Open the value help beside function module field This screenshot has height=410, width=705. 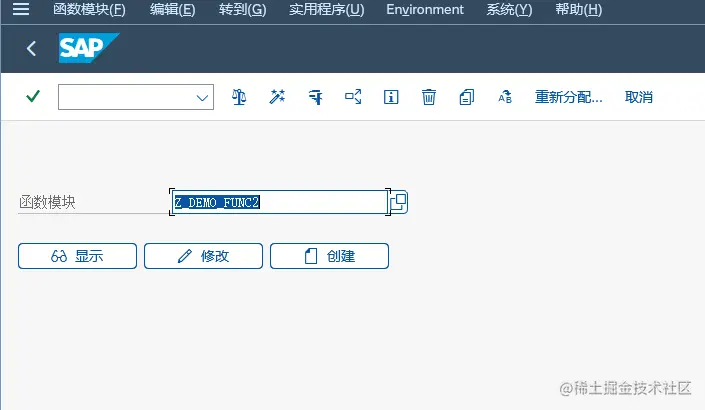(398, 202)
